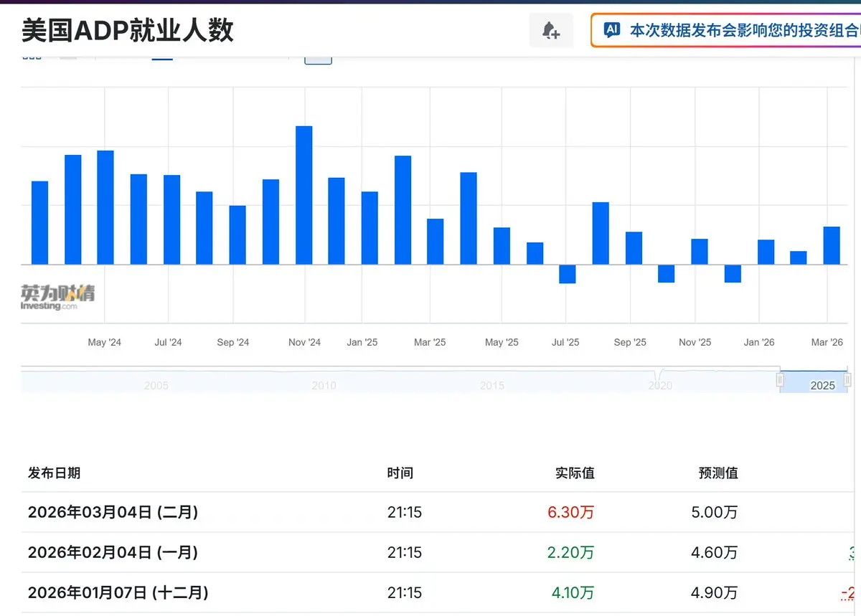
Task: Click the 发布日期 column header
Action: point(54,473)
